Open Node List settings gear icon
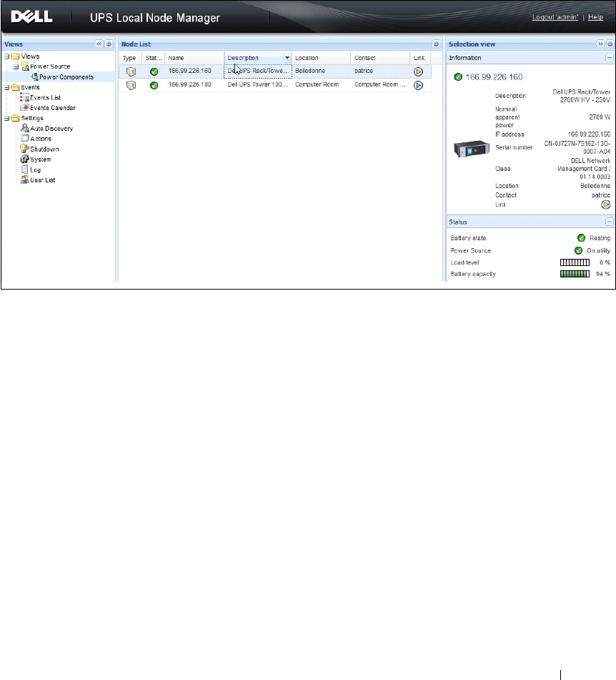 click(436, 44)
